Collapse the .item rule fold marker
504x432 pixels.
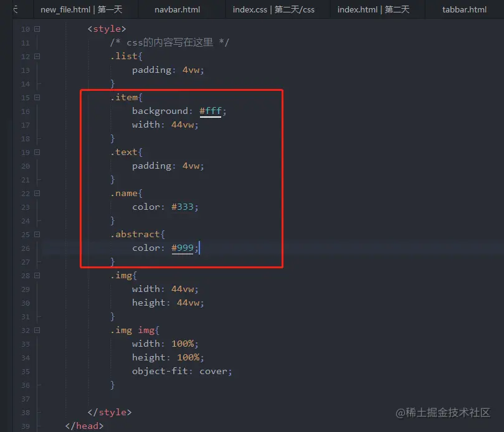(x=37, y=97)
